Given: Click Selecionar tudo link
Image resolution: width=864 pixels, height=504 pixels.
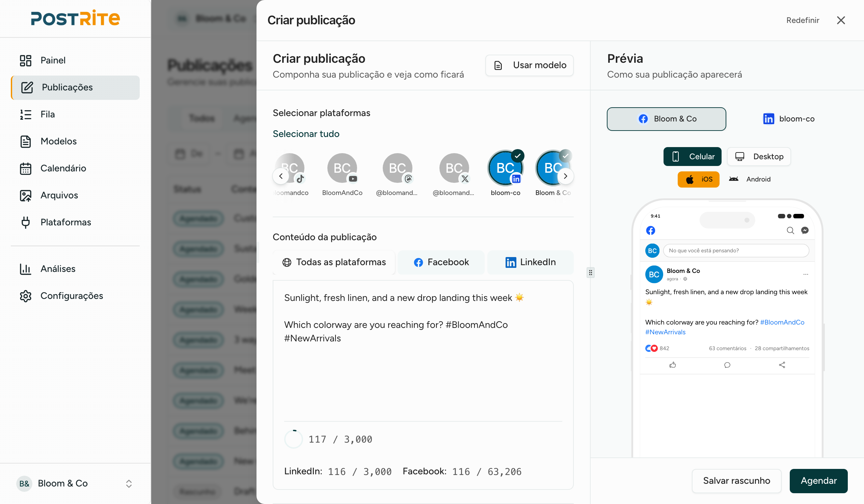Looking at the screenshot, I should (x=306, y=134).
